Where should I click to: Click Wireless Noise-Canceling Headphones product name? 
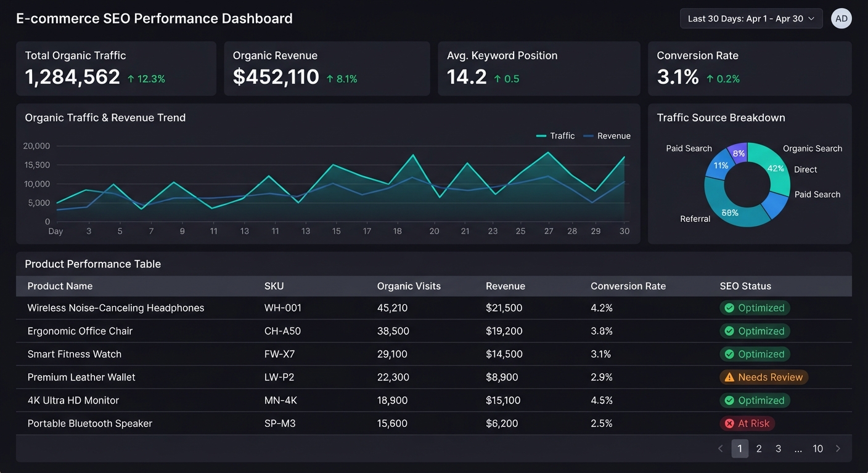[x=116, y=308]
